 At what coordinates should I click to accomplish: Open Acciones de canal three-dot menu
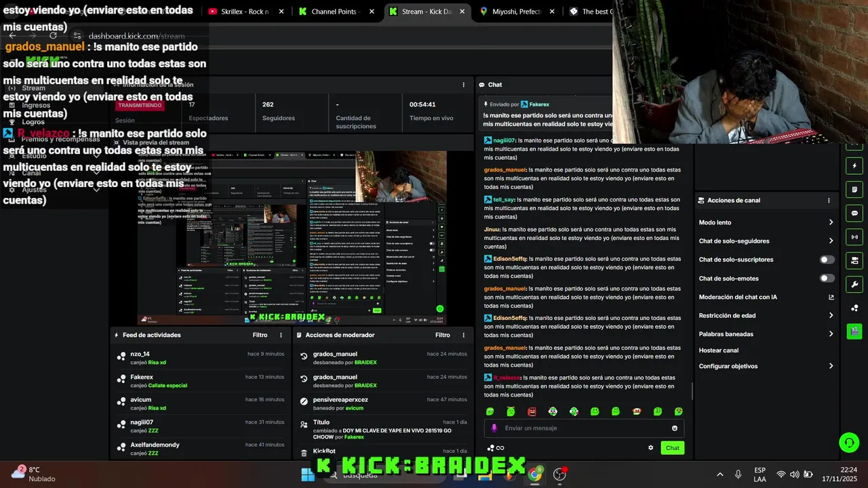click(829, 201)
